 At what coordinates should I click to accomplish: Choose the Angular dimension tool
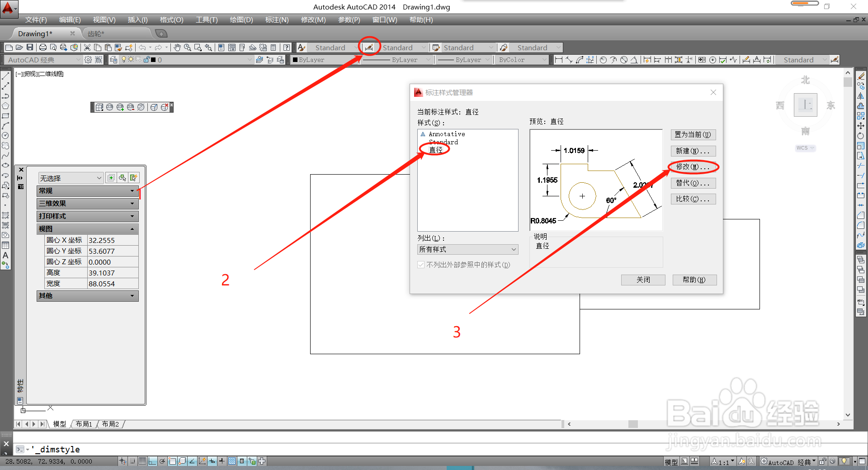[x=634, y=60]
